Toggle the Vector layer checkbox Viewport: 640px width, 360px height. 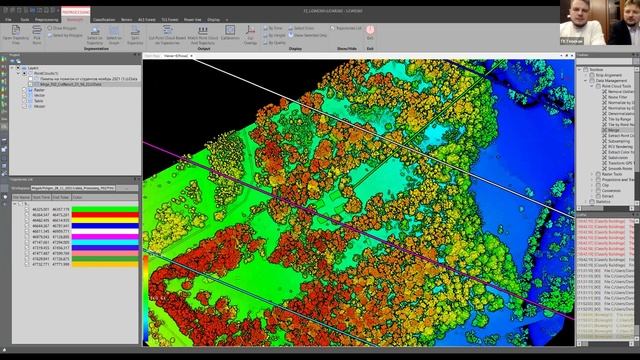(x=24, y=95)
